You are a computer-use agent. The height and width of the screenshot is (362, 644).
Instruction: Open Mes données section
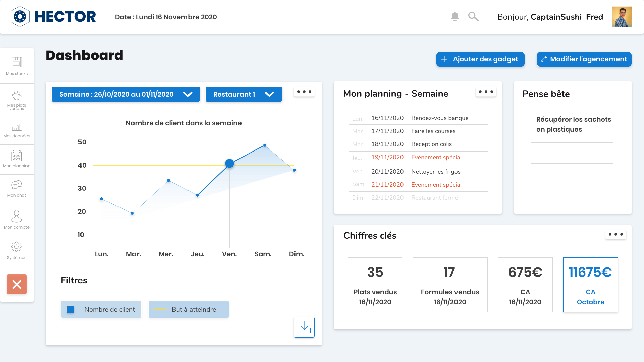click(16, 130)
